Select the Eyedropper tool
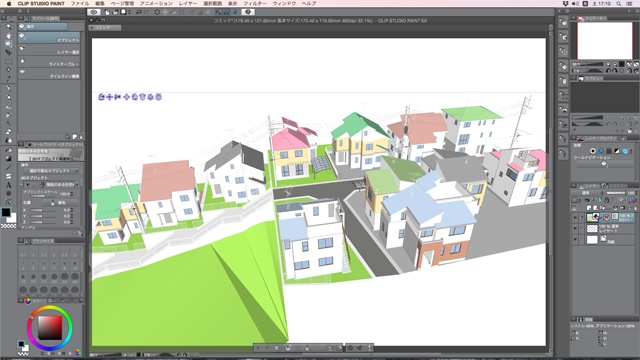The width and height of the screenshot is (640, 360). [8, 78]
